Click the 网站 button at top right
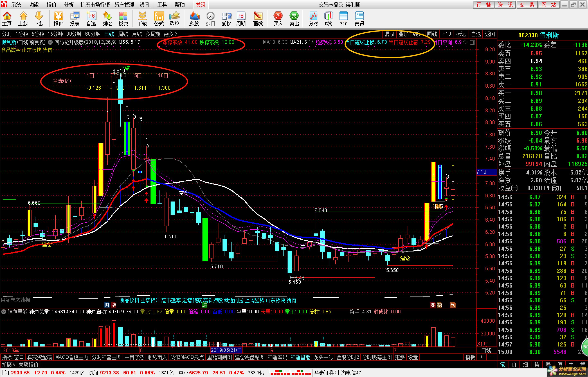588x377 pixels. 548,5
